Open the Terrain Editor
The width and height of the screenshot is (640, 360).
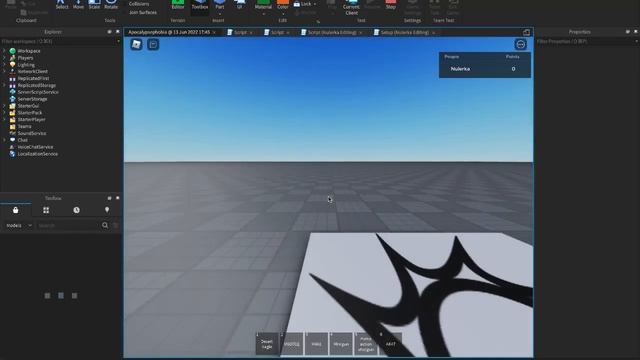[x=178, y=4]
